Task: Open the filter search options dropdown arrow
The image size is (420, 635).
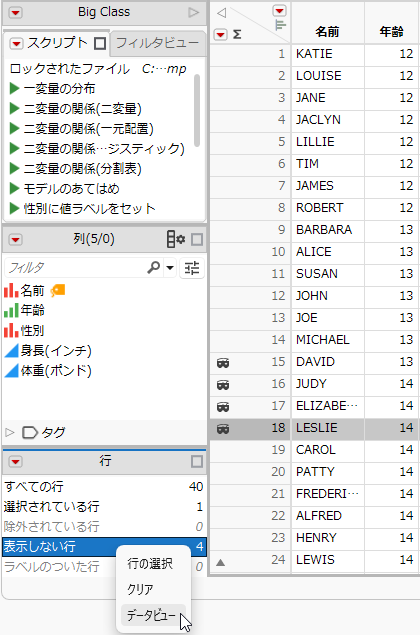Action: coord(170,268)
